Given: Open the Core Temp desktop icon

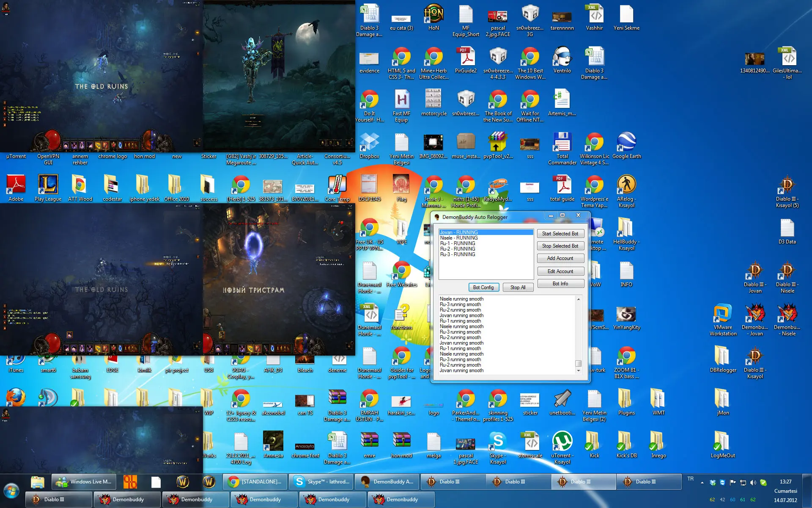Looking at the screenshot, I should pyautogui.click(x=337, y=188).
